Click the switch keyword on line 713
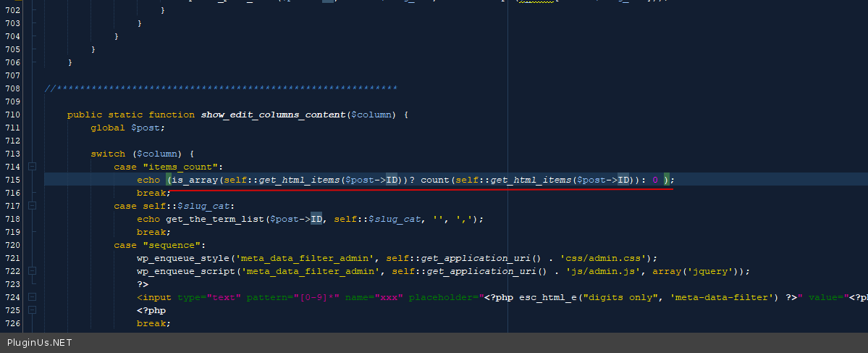Viewport: 868px width, 353px height. pyautogui.click(x=107, y=154)
